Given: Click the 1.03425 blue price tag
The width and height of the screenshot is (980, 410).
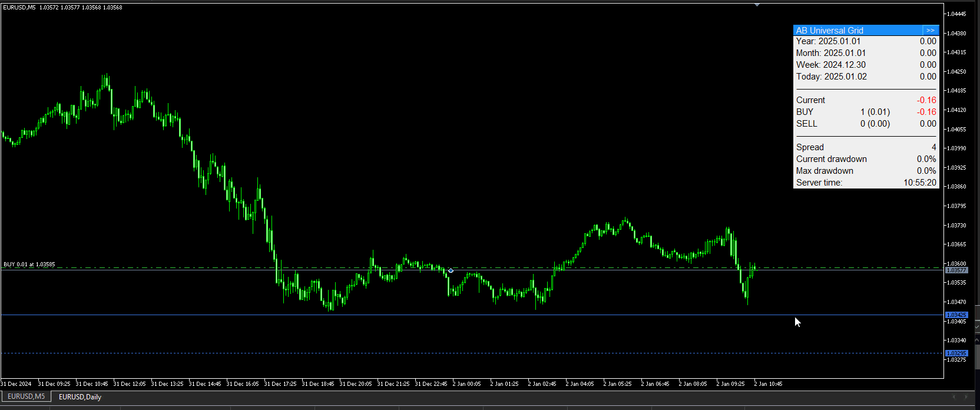Looking at the screenshot, I should coord(956,315).
